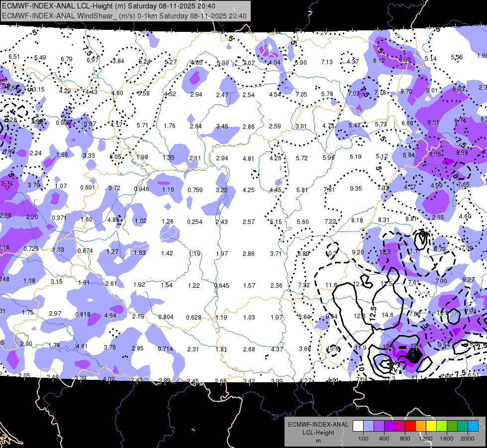487x448 pixels.
Task: Click the wind shear value 0.628
Action: point(194,317)
